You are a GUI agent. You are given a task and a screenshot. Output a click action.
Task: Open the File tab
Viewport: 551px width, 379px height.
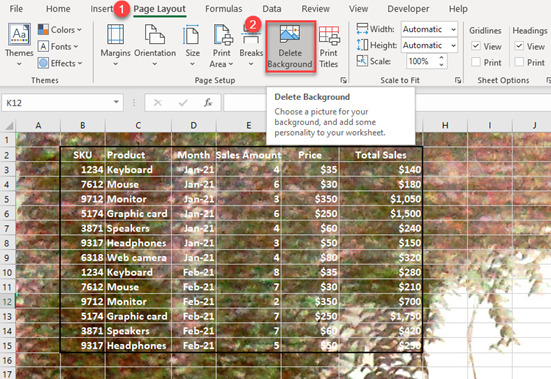[16, 9]
